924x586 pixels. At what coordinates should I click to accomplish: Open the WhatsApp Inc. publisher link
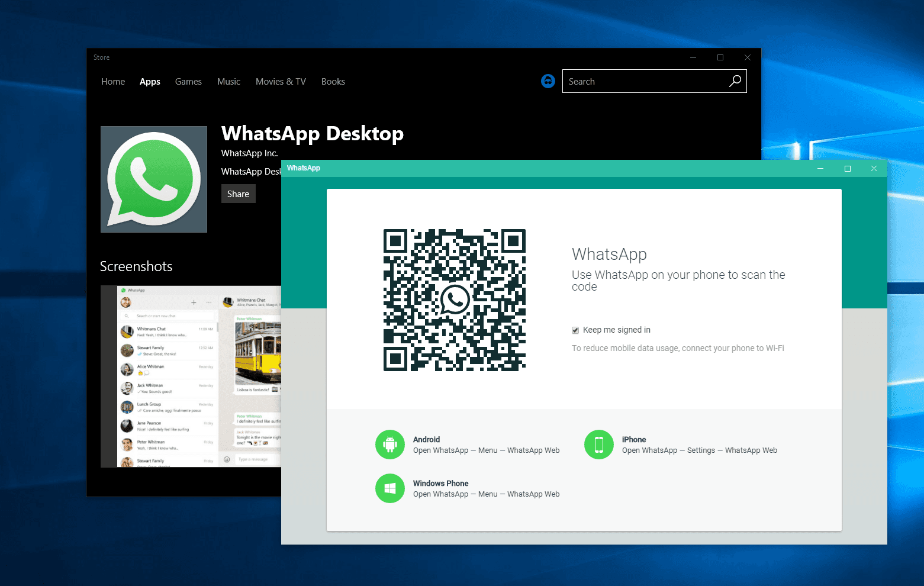click(249, 153)
